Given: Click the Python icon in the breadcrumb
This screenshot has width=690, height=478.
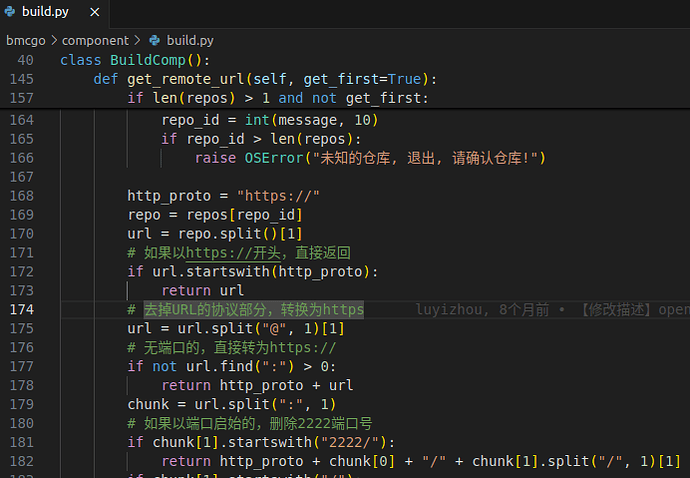Looking at the screenshot, I should (x=154, y=40).
